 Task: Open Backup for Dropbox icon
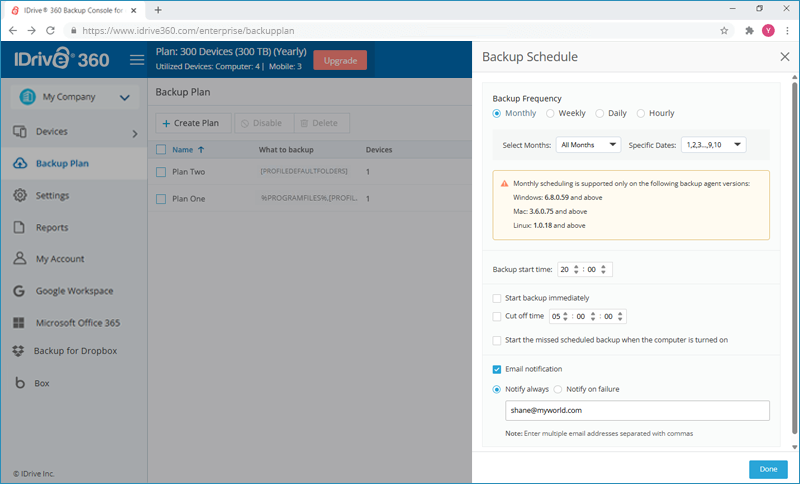tap(19, 351)
